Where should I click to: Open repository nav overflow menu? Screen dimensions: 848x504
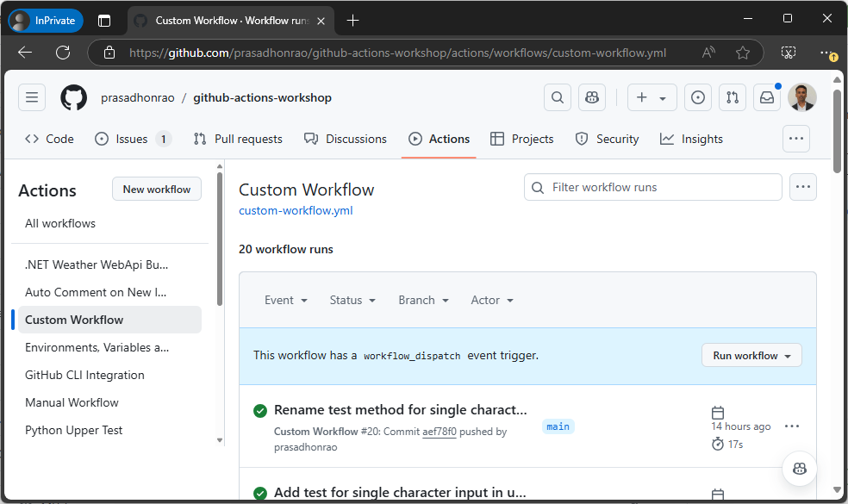796,139
